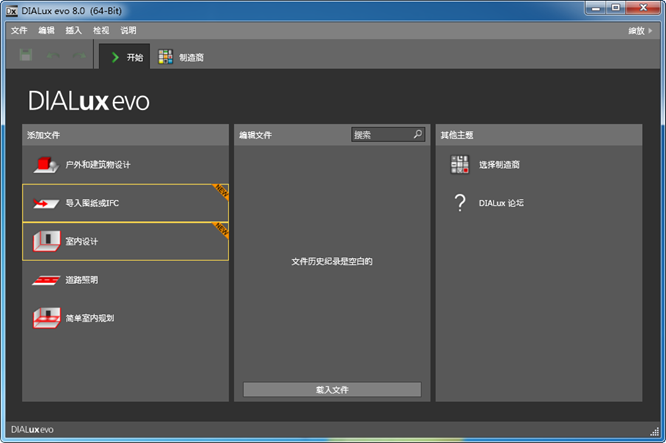Click the select manufacturer grid icon
The image size is (666, 443).
[x=460, y=165]
